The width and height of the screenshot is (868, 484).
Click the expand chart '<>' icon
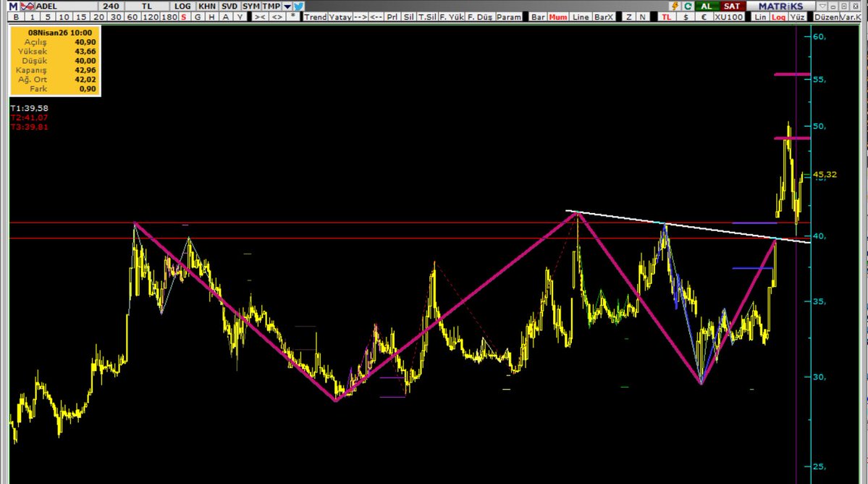coord(277,17)
